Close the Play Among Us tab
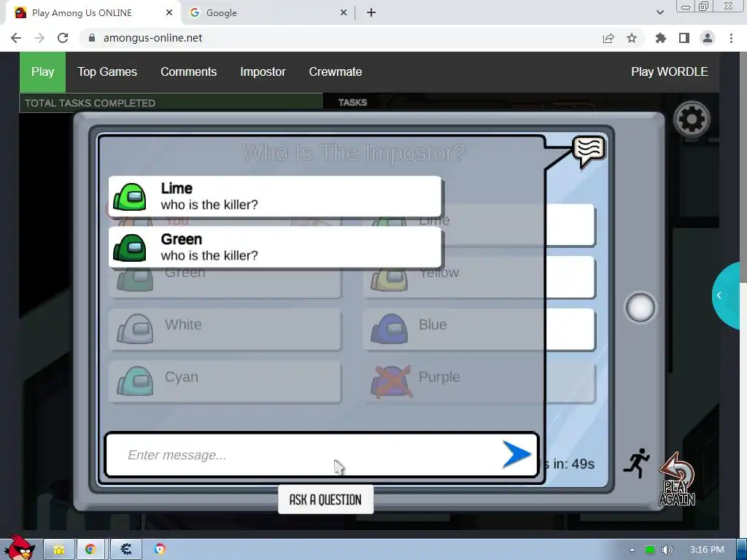 coord(169,13)
